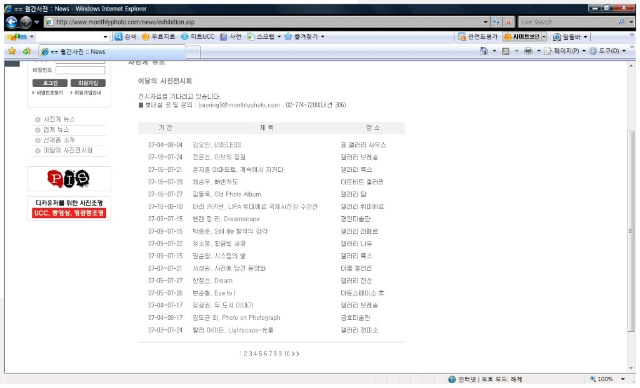
Task: Open the Old Photo Album exhibition link
Action: [x=227, y=194]
